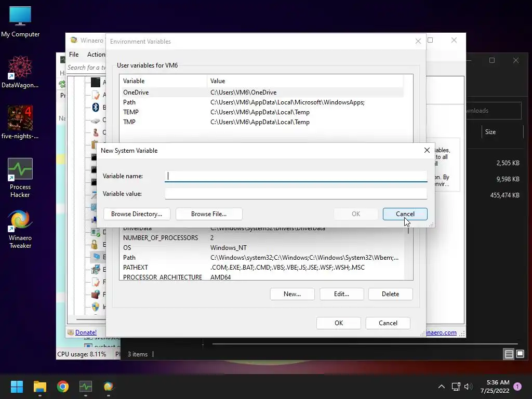Select the OneDrive user variable row
Viewport: 532px width, 399px height.
(x=262, y=92)
